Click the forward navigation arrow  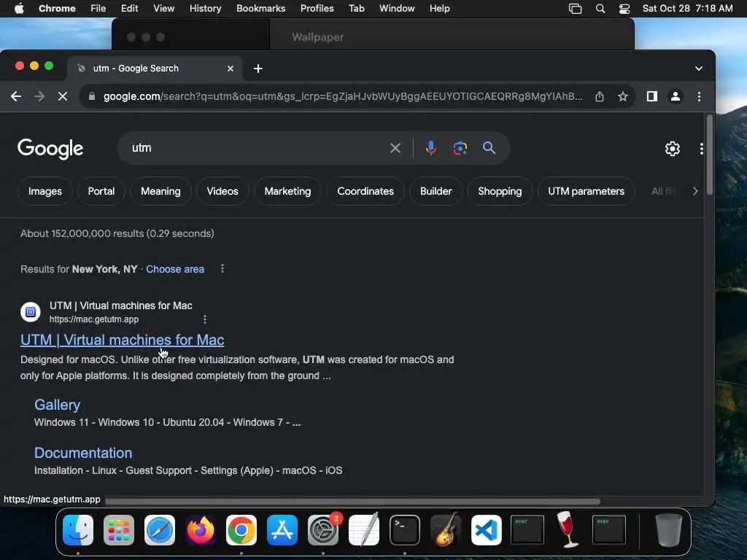point(39,97)
